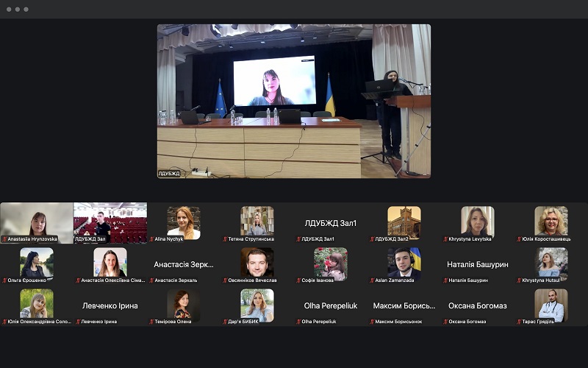Screen dimensions: 588x368
Task: Click Оксана Богомаз name tile
Action: [x=478, y=305]
